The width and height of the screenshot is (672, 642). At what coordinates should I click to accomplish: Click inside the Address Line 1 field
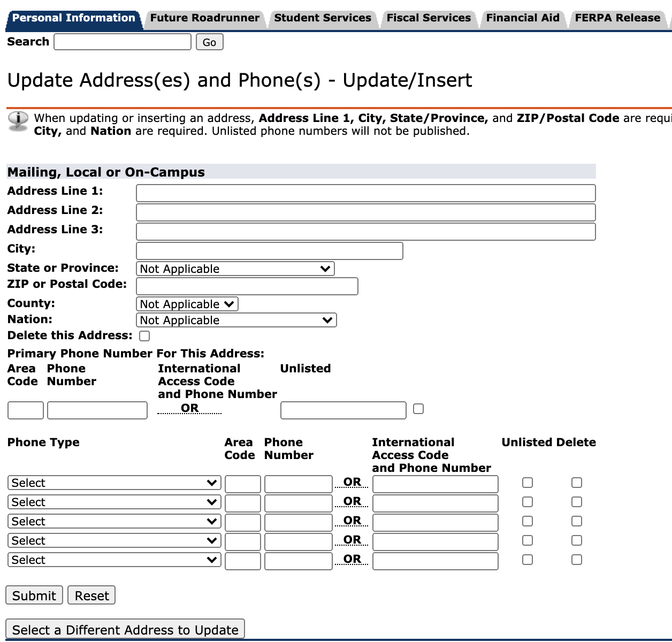point(366,193)
